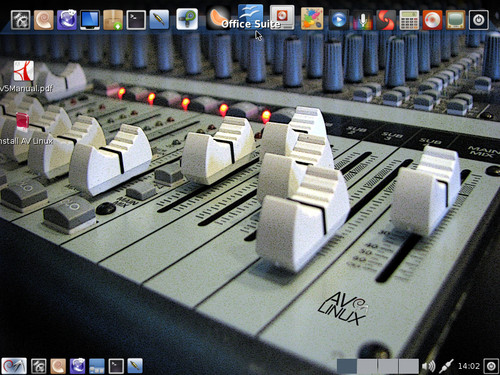Viewport: 500px width, 375px height.
Task: Open the television icon in the dock
Action: [455, 20]
